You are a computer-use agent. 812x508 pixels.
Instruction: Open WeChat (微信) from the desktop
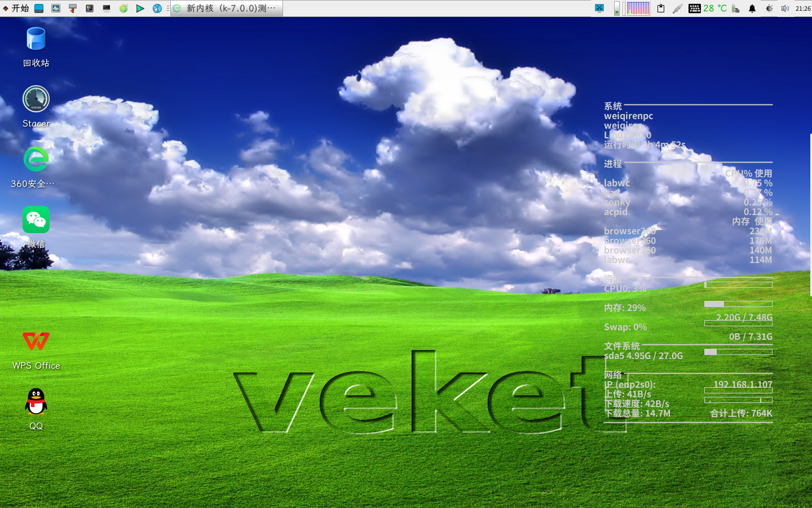point(36,220)
